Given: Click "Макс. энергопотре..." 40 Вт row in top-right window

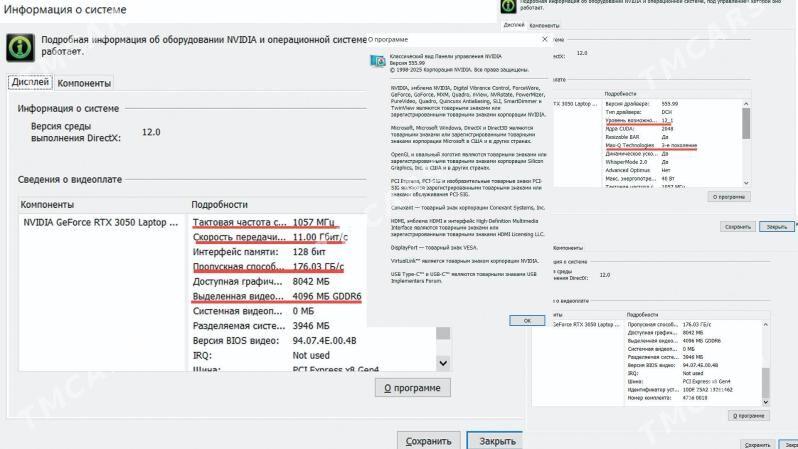Looking at the screenshot, I should coord(640,179).
